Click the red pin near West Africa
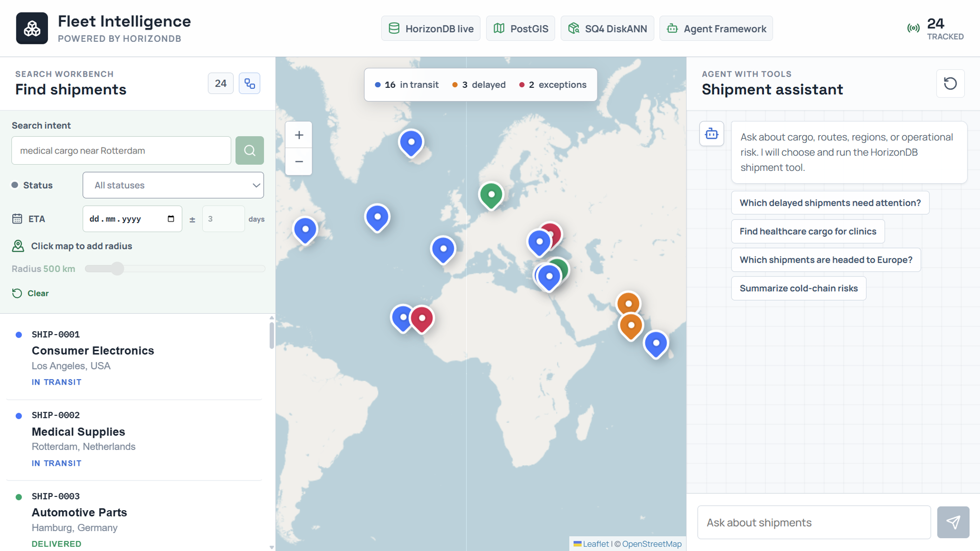Image resolution: width=980 pixels, height=551 pixels. pos(422,319)
